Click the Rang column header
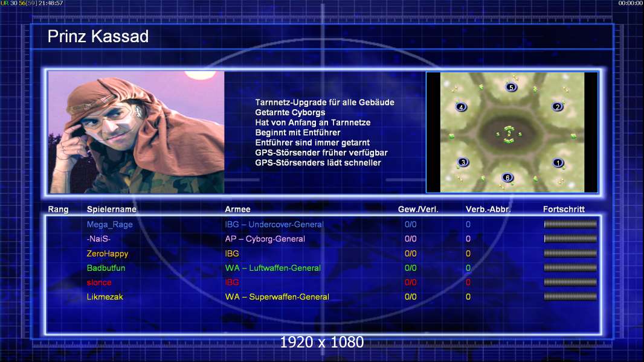The image size is (644, 362). pyautogui.click(x=59, y=209)
